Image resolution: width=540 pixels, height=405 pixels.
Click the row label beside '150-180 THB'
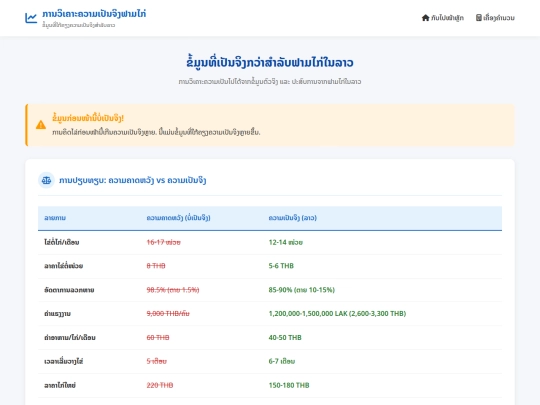60,385
